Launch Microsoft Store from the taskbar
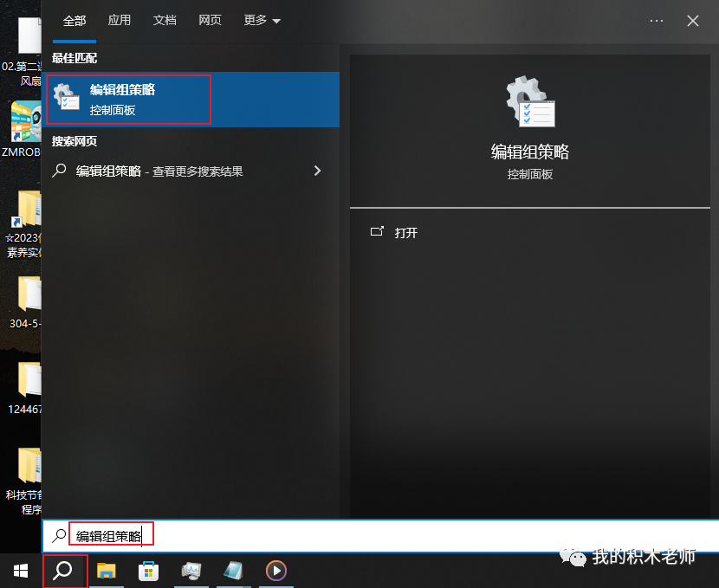Screen dimensions: 719x588 coord(149,572)
